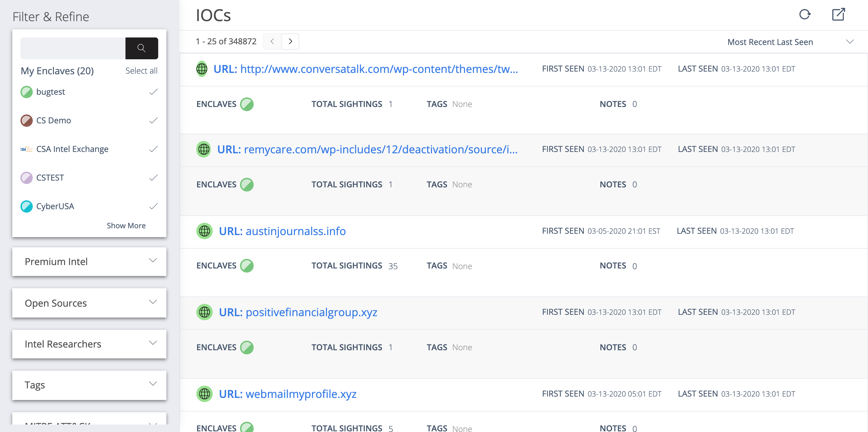Screen dimensions: 868x432
Task: Open the positivefinancialgroup.xyz URL indicator
Action: coord(298,312)
